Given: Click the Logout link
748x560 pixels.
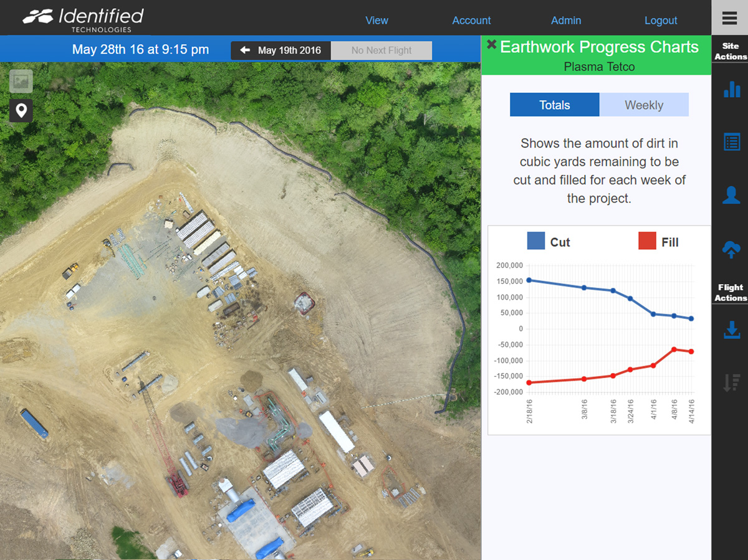Looking at the screenshot, I should tap(660, 21).
